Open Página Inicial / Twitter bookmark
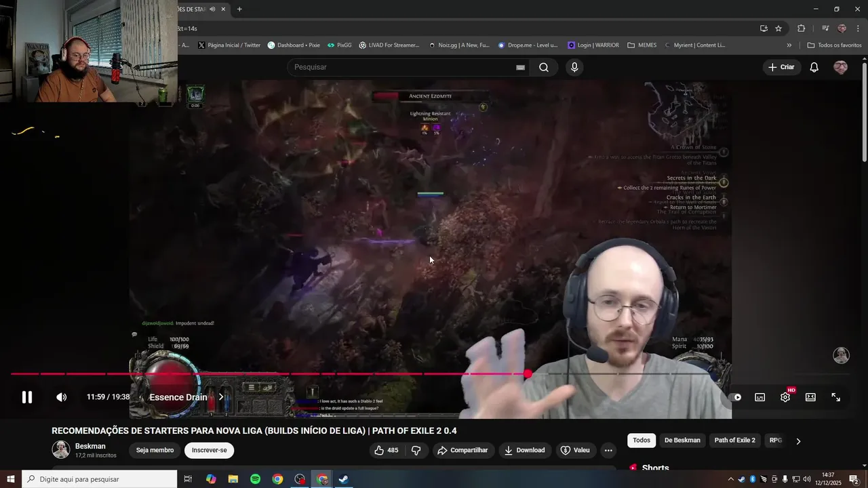Image resolution: width=868 pixels, height=488 pixels. (x=229, y=45)
